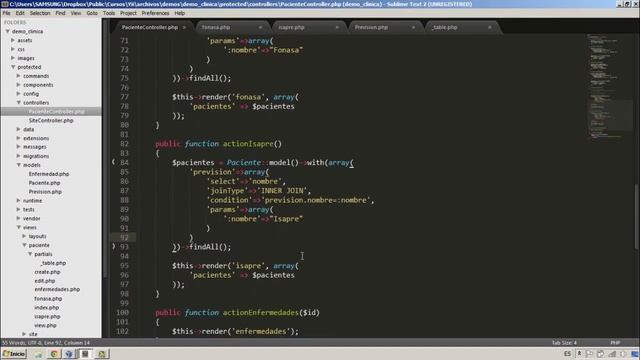Image resolution: width=640 pixels, height=360 pixels.
Task: Collapse the views folder
Action: (19, 227)
